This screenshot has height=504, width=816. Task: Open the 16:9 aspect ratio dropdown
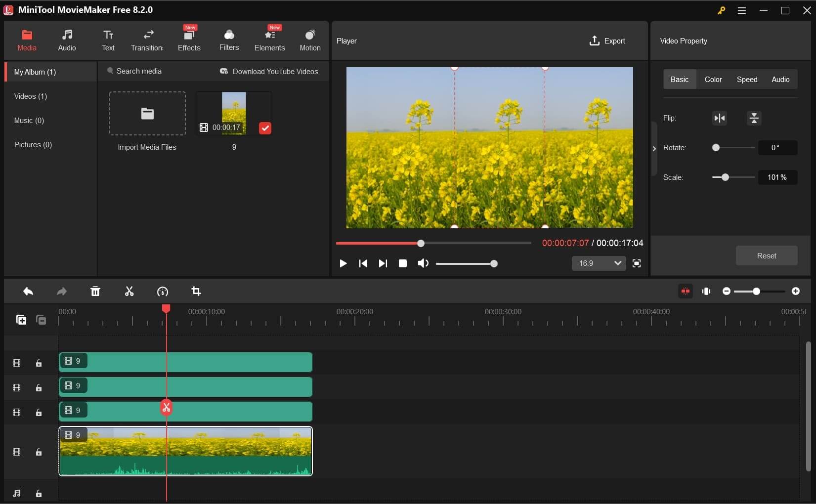(x=599, y=263)
